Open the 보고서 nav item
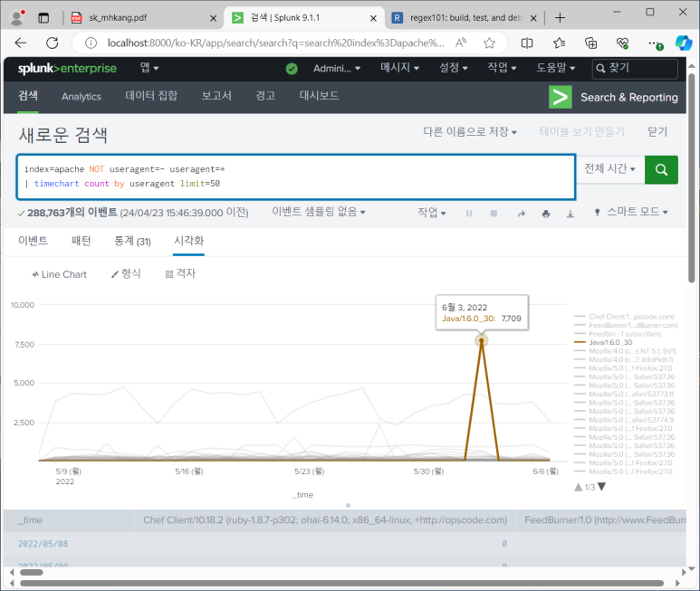Screen dimensions: 700x591 coord(216,96)
